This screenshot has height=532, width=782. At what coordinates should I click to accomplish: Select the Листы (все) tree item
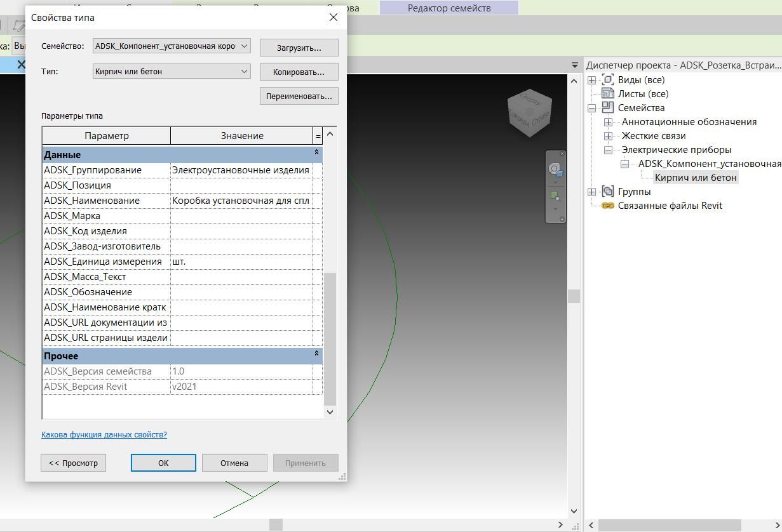click(x=643, y=94)
